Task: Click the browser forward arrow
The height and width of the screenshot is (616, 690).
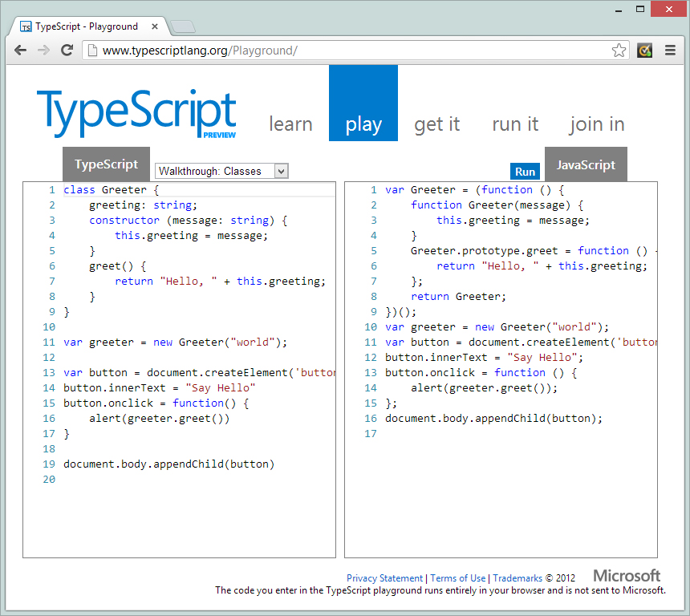Action: (43, 51)
